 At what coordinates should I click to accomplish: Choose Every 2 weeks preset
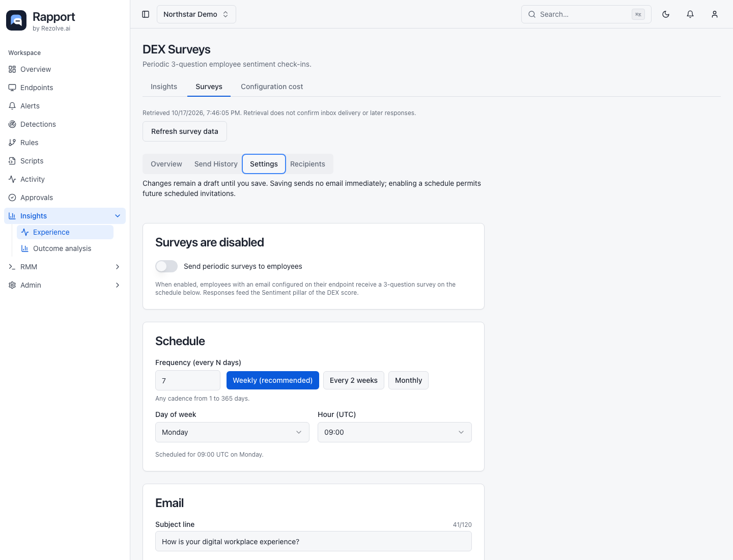tap(354, 380)
